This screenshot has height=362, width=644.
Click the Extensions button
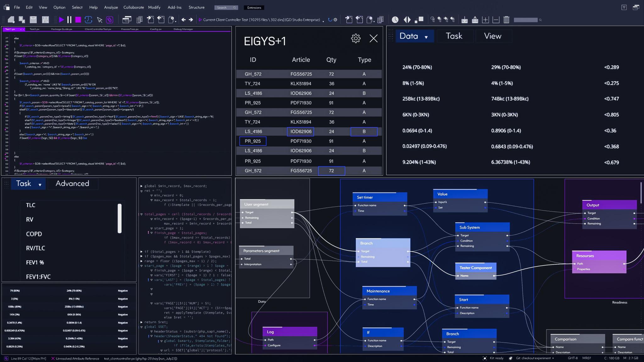254,8
